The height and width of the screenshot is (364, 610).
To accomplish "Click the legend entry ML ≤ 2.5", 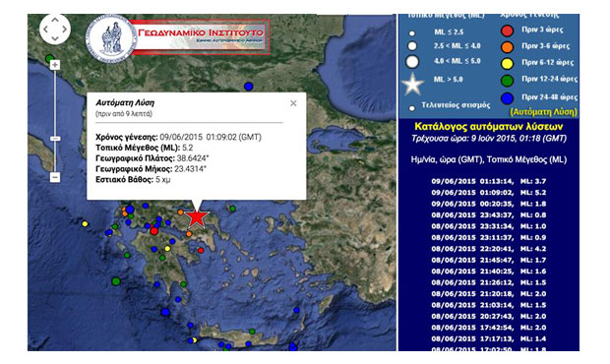I will 449,31.
